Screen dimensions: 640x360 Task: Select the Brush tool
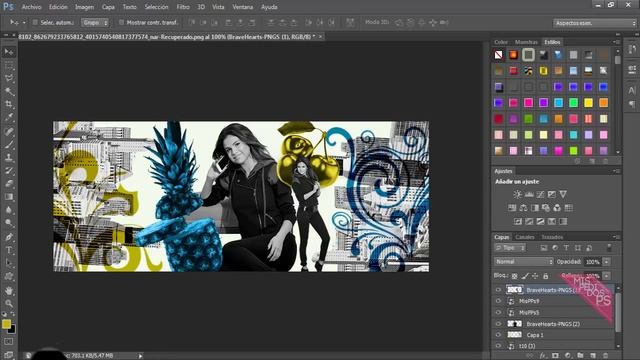click(9, 144)
